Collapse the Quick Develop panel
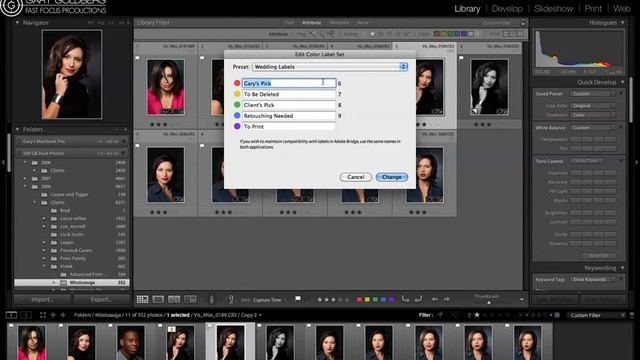 pyautogui.click(x=622, y=82)
